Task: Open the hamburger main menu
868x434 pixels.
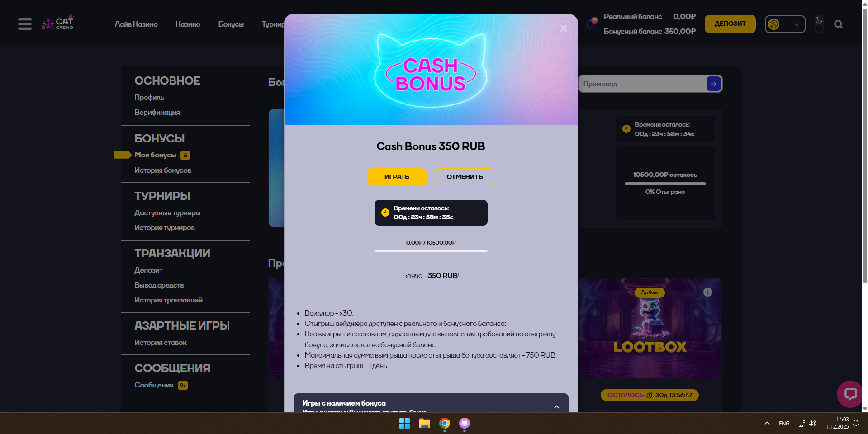Action: click(x=25, y=24)
